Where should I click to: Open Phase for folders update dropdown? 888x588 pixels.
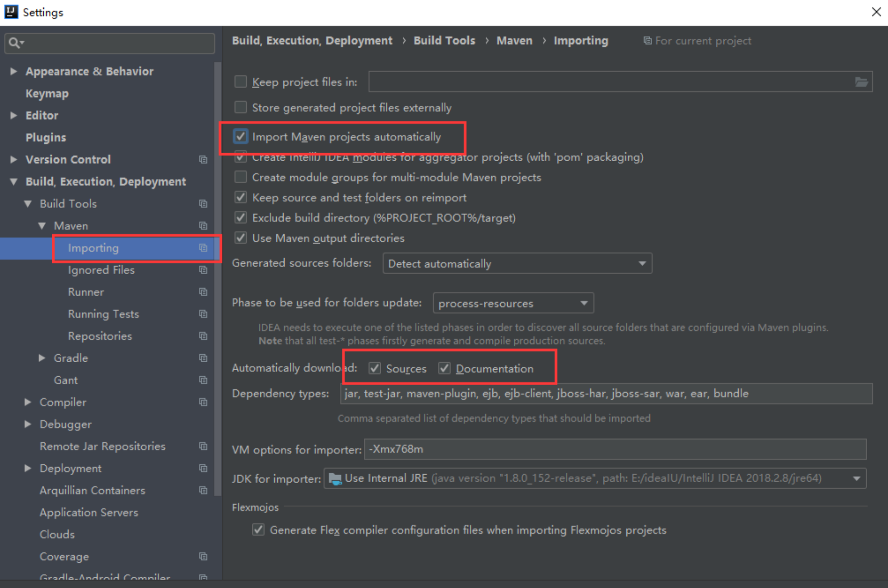pos(513,303)
